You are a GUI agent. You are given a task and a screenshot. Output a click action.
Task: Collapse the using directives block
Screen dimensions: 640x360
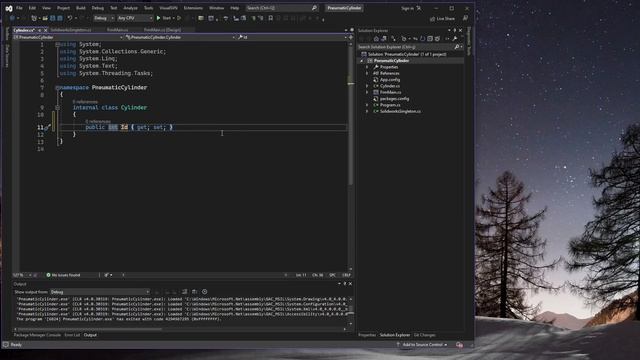pos(58,44)
